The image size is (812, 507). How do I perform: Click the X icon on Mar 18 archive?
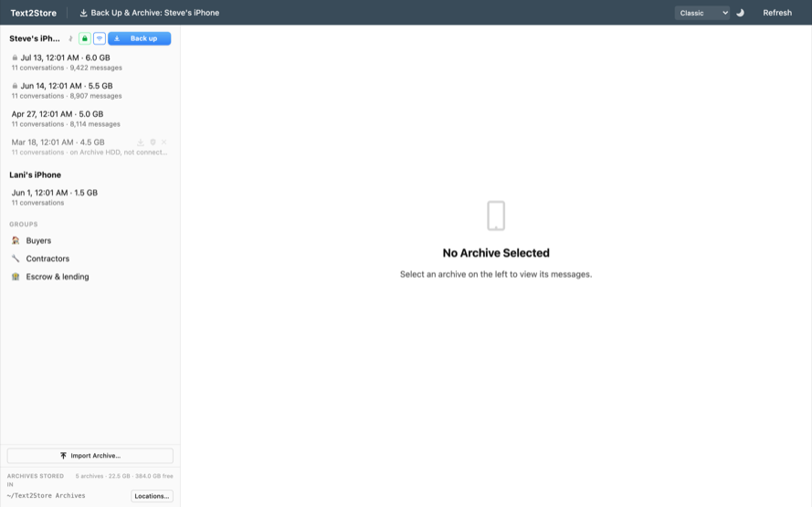164,143
